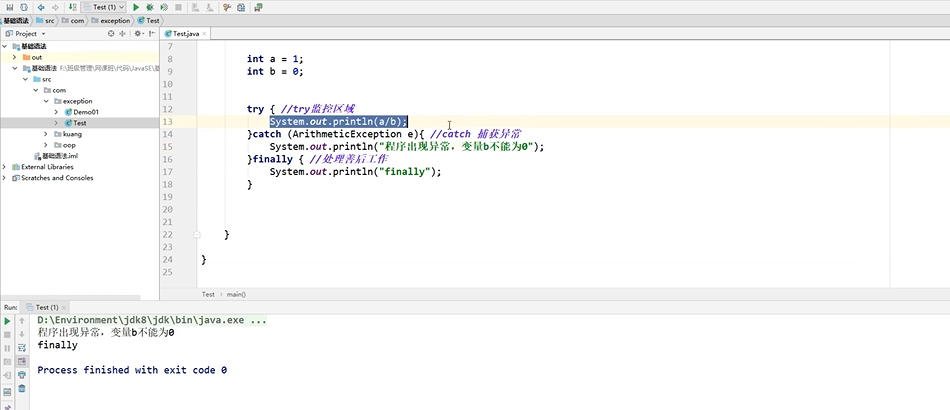Collapse all with Project header cross-arrows icon

click(123, 33)
